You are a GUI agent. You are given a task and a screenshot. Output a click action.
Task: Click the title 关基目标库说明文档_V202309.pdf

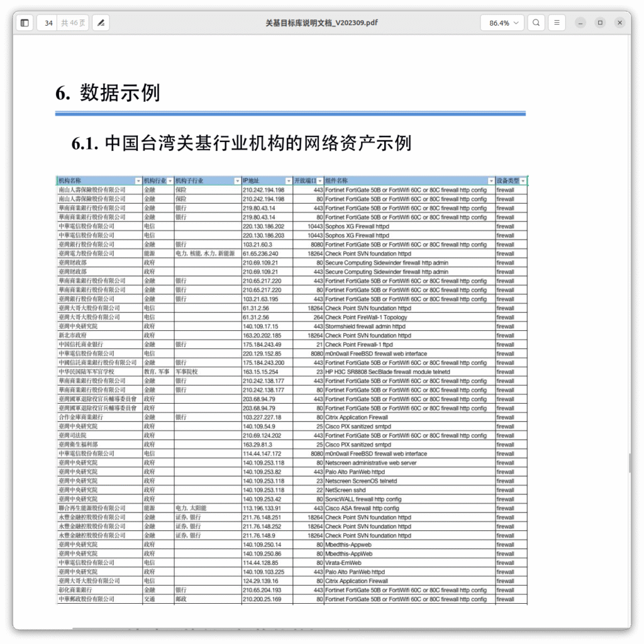tap(321, 23)
